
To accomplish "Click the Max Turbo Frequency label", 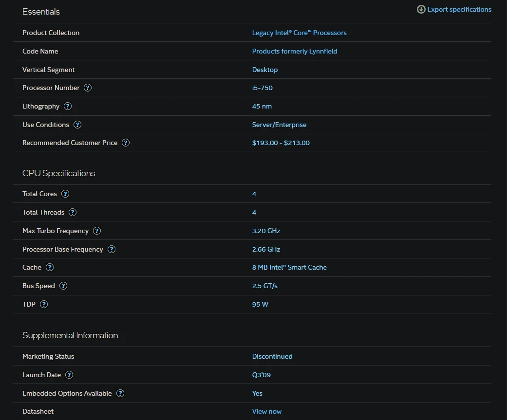I will tap(56, 231).
